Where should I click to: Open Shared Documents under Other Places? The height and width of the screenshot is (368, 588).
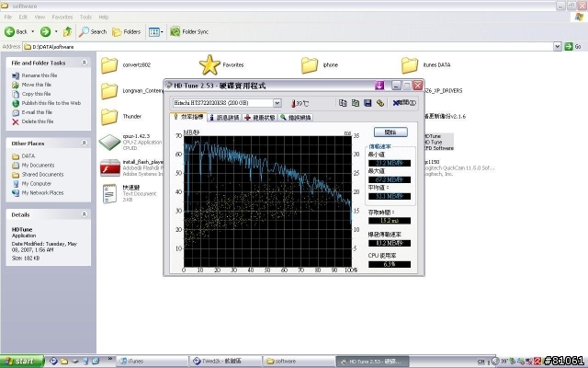pos(42,174)
